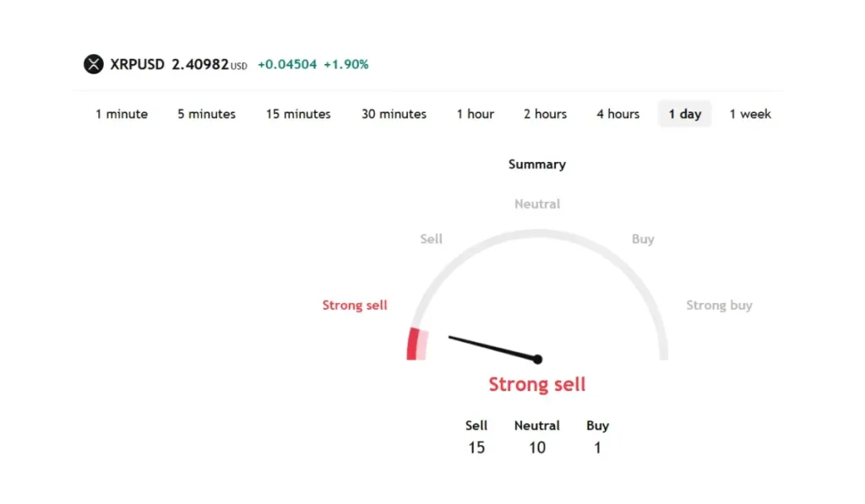Click the Neutral label above gauge
Image resolution: width=865 pixels, height=504 pixels.
pyautogui.click(x=537, y=204)
